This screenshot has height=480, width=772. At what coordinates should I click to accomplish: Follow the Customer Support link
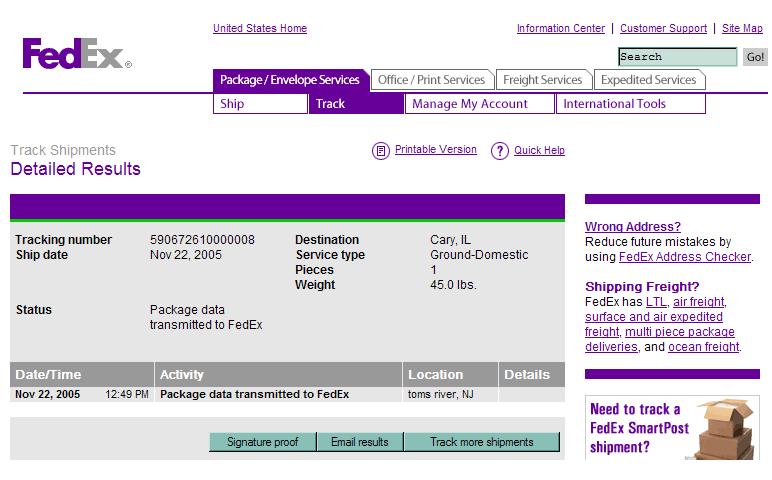tap(663, 29)
